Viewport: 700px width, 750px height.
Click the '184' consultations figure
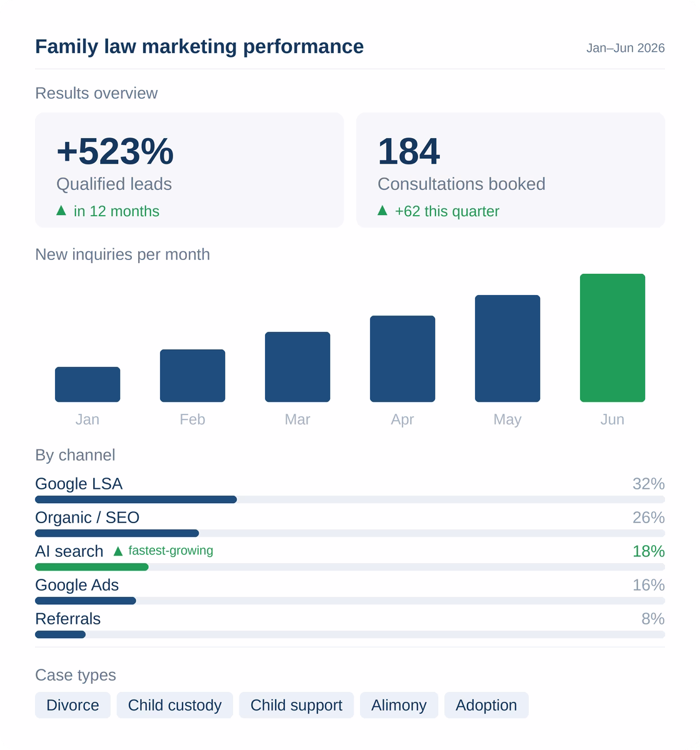tap(409, 151)
